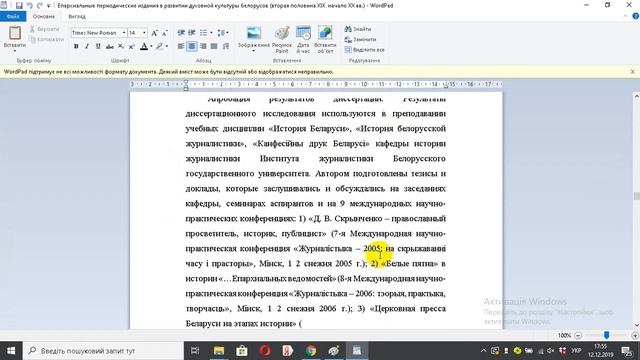Open the font size 14 dropdown
The width and height of the screenshot is (640, 360).
pos(144,33)
